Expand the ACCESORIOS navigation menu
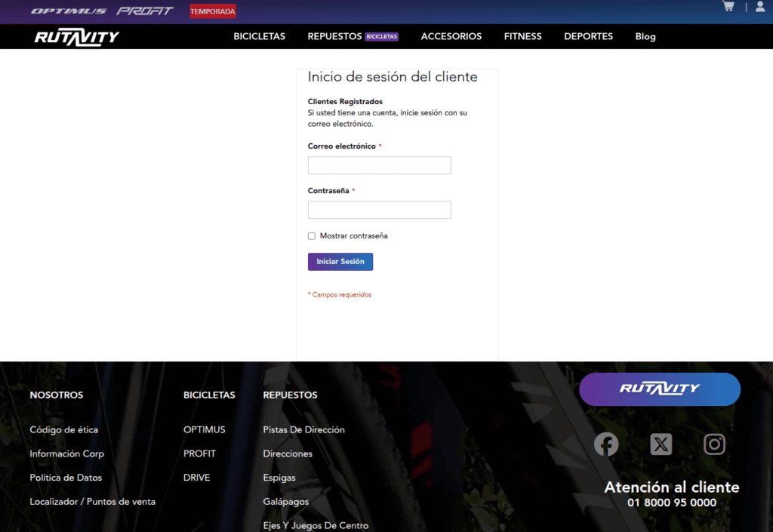773x532 pixels. pyautogui.click(x=451, y=36)
